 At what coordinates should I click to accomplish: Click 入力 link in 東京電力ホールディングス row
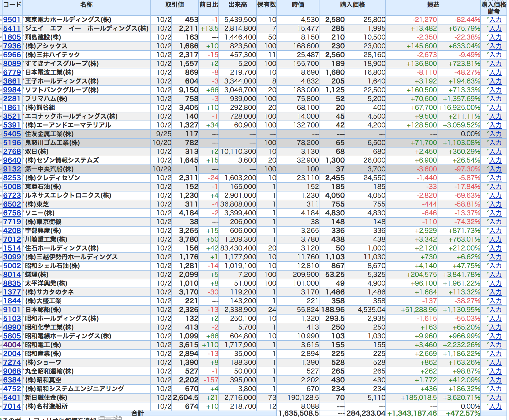(x=496, y=20)
